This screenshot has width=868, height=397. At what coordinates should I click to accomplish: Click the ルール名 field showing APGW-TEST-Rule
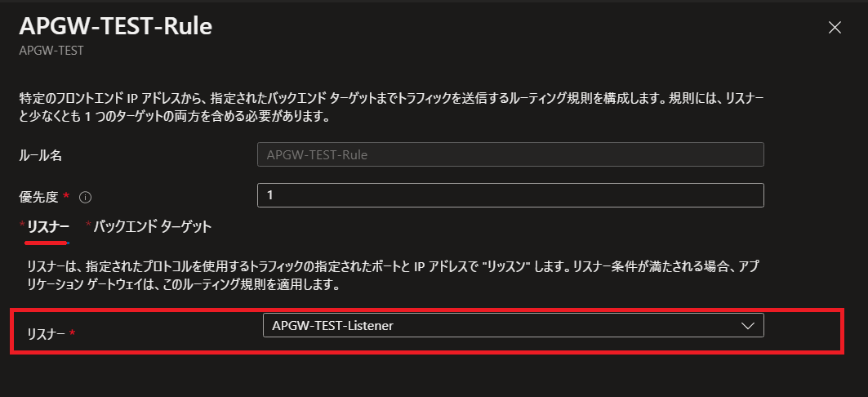[x=510, y=154]
